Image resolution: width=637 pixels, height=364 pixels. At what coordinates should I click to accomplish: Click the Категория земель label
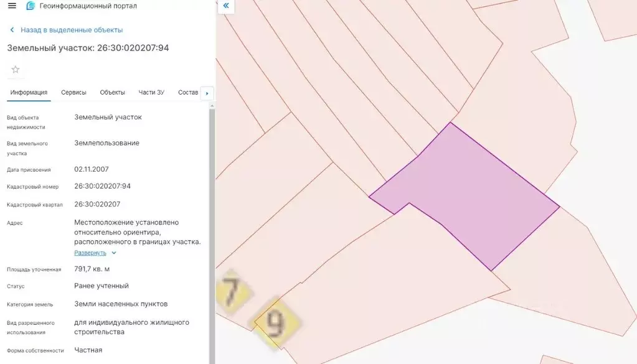[30, 304]
